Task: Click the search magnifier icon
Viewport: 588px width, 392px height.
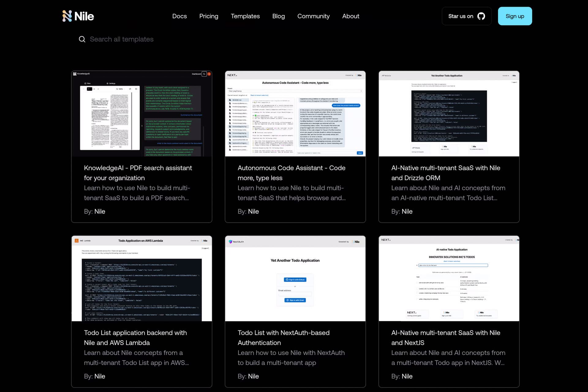Action: (82, 39)
